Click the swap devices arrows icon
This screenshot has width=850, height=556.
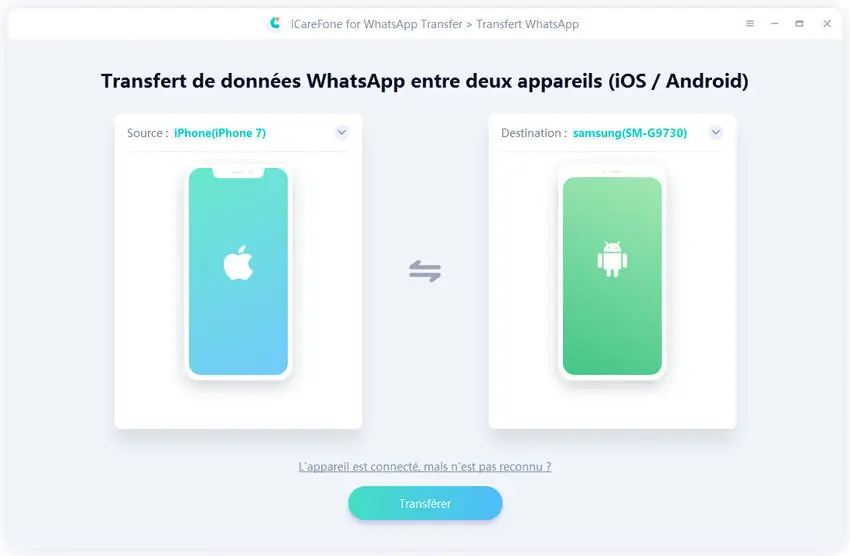[425, 271]
